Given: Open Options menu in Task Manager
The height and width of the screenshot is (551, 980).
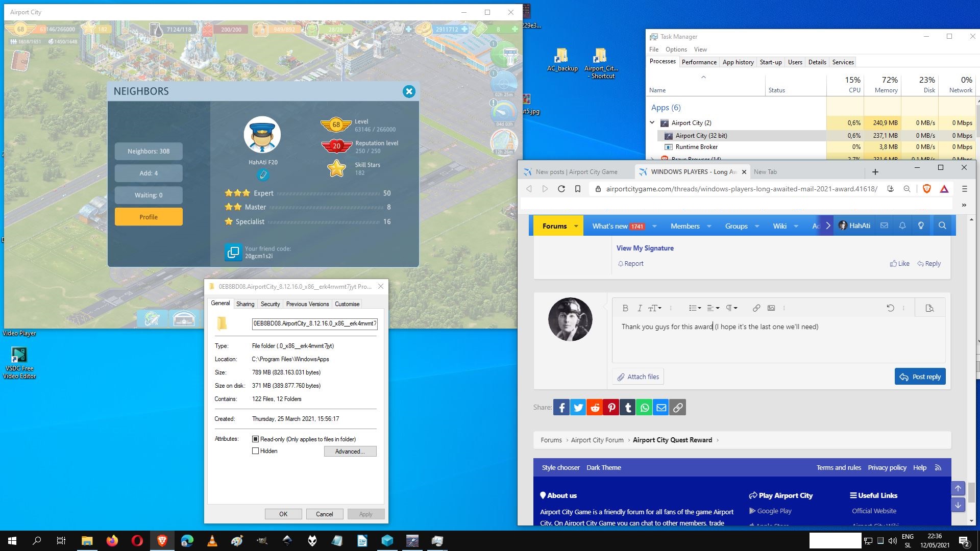Looking at the screenshot, I should point(676,49).
